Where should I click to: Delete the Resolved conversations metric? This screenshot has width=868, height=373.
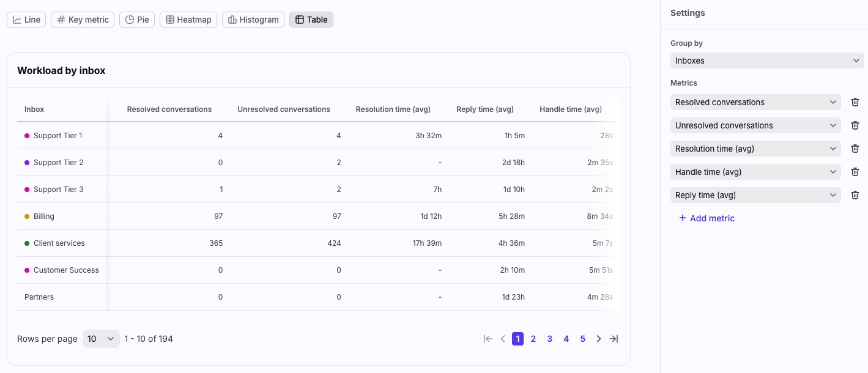coord(855,102)
